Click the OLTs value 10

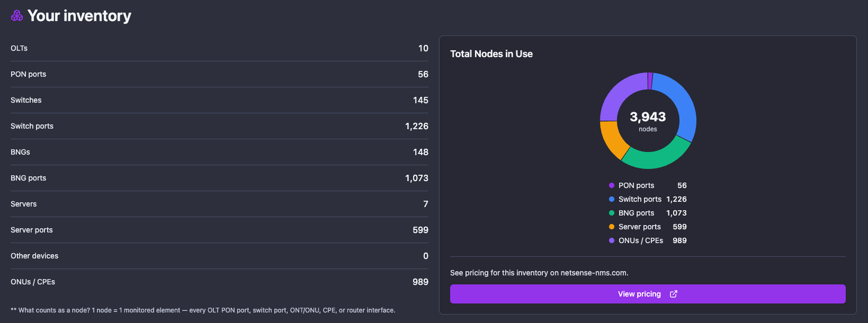click(x=423, y=49)
